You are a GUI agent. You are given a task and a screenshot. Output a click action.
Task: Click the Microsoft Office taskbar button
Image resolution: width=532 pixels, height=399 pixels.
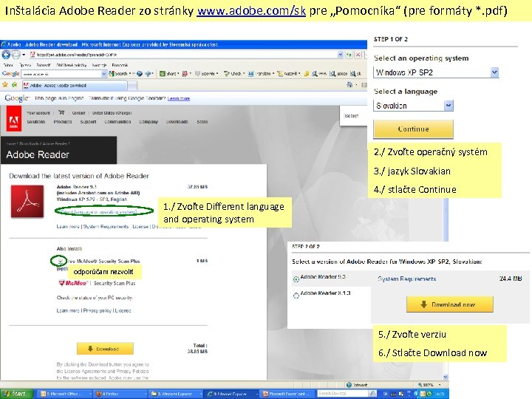pyautogui.click(x=64, y=394)
